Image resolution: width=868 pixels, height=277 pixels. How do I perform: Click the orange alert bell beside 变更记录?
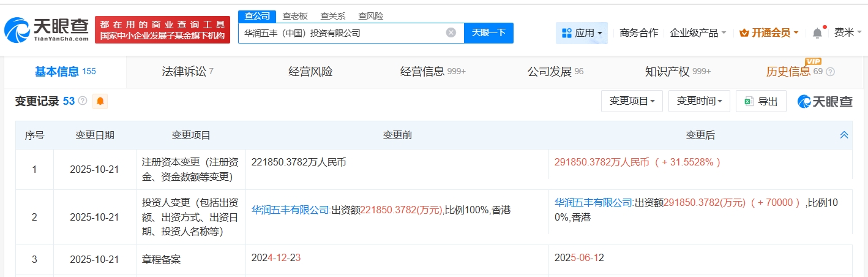[x=100, y=101]
